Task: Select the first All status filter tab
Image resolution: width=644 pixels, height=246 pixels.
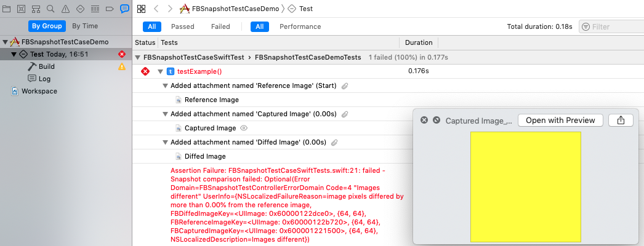Action: click(152, 26)
